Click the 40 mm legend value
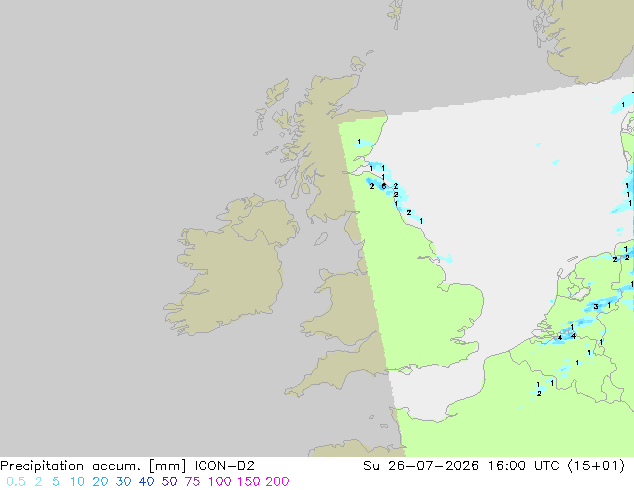 coord(146,482)
